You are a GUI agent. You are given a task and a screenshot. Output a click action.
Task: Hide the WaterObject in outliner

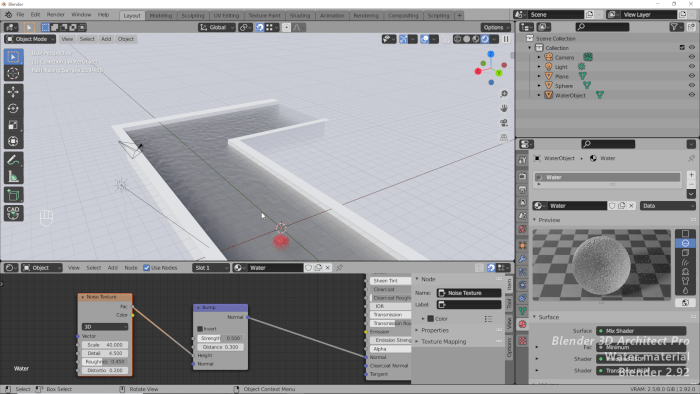pos(692,95)
